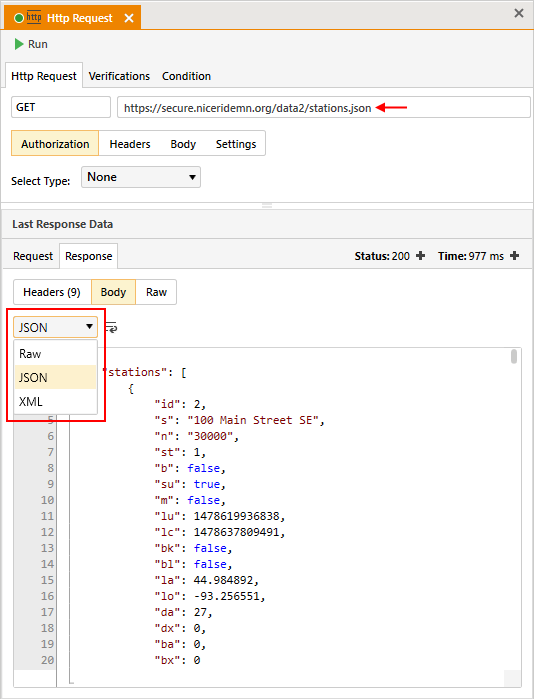Click the "su": true value
This screenshot has height=699, width=534.
(207, 484)
